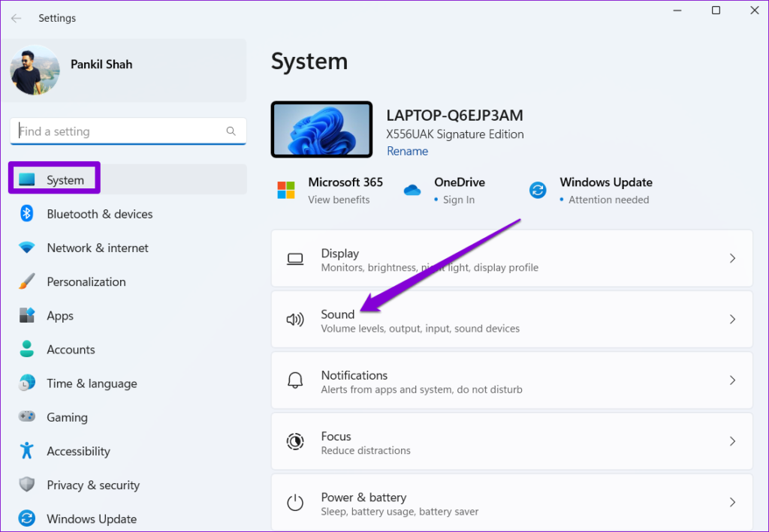
Task: Click the Network & internet icon
Action: click(x=24, y=248)
